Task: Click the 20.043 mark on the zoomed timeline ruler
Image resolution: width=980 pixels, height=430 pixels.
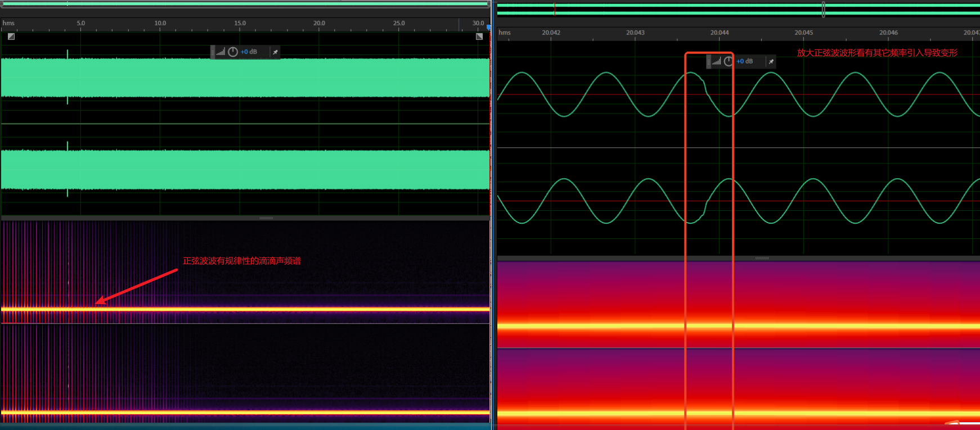Action: pos(635,33)
